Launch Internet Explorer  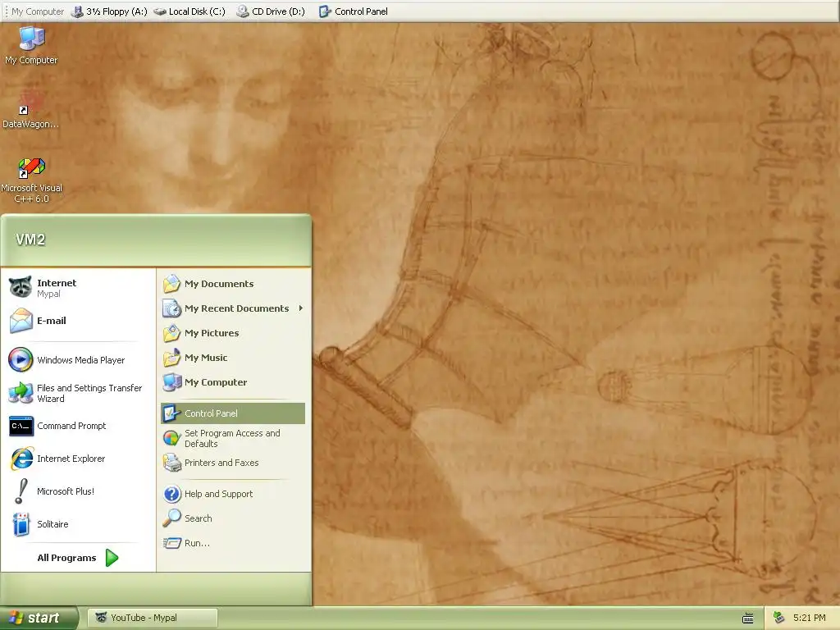click(x=78, y=459)
